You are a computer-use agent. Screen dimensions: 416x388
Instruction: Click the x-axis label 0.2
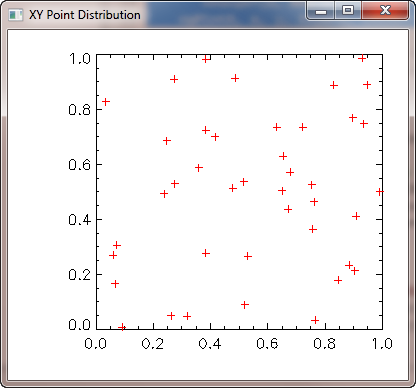(x=153, y=344)
